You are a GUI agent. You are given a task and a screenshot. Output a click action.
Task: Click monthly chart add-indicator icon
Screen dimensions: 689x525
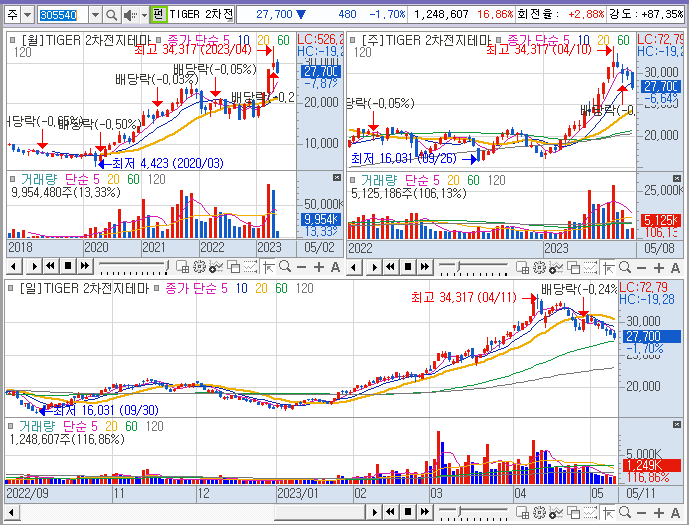216,267
